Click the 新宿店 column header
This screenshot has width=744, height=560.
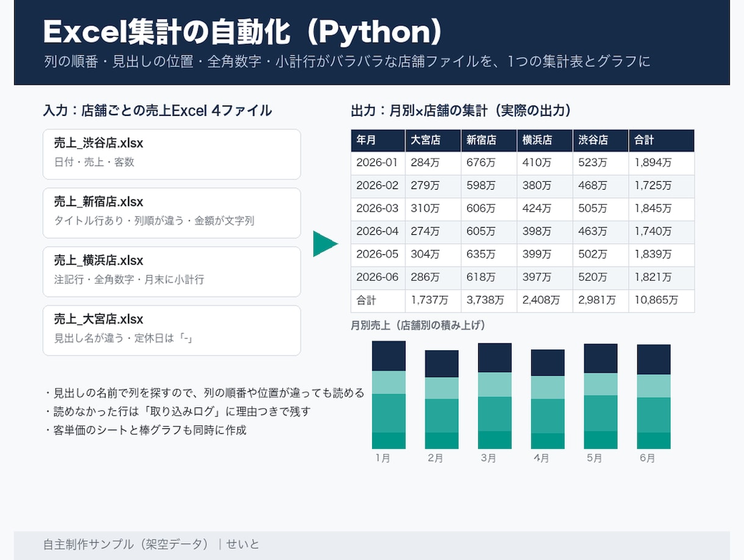[x=489, y=140]
